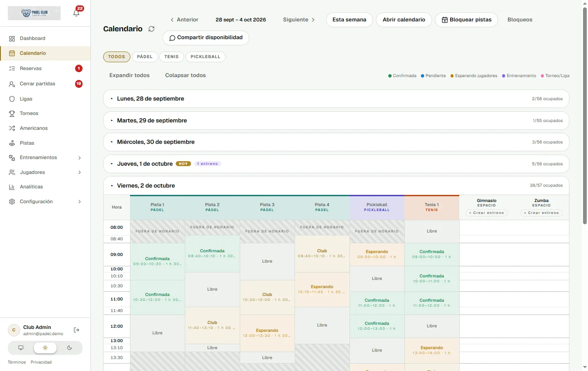This screenshot has height=371, width=588.
Task: Expand the Entrenamientos submenu
Action: pyautogui.click(x=80, y=158)
